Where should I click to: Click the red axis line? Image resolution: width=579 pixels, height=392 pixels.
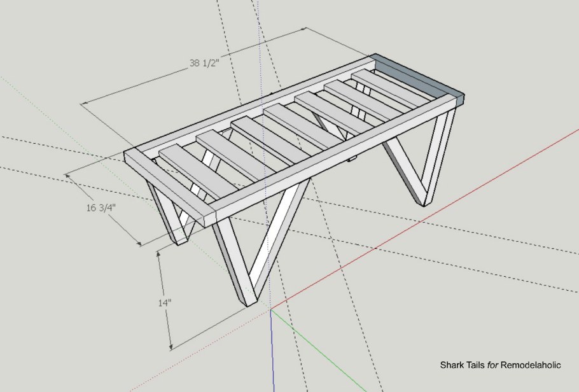point(445,205)
